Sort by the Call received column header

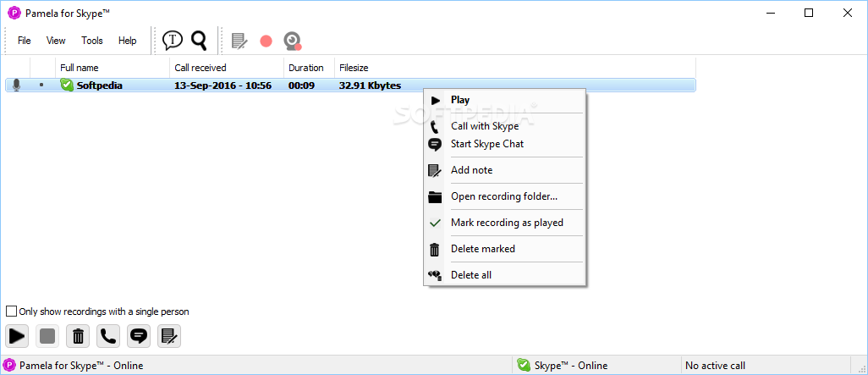tap(227, 68)
